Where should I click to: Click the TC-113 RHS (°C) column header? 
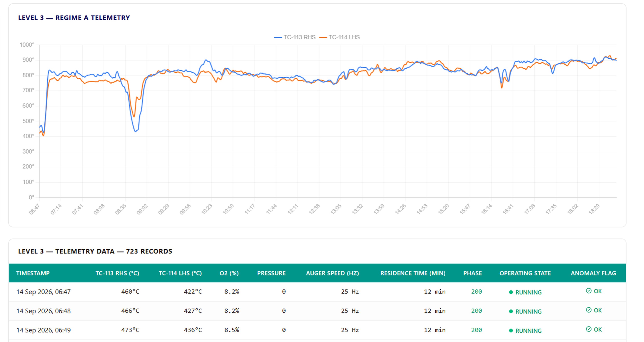[117, 273]
